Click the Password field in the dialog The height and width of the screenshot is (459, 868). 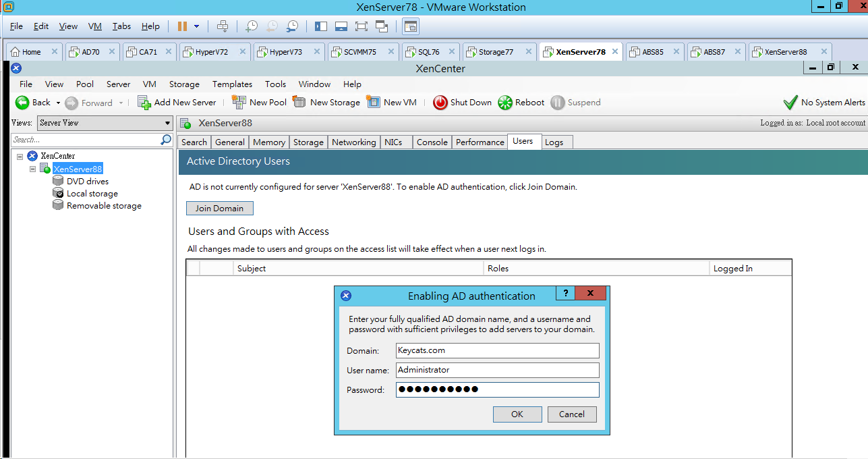(498, 389)
